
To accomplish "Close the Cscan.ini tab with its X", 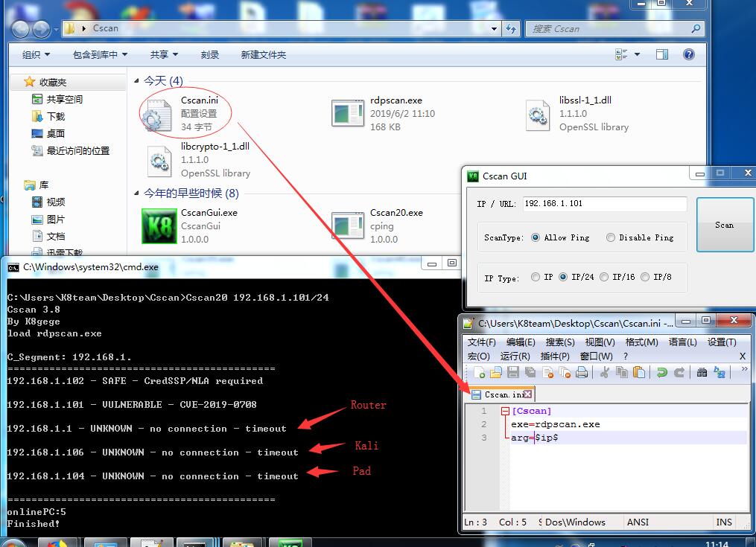I will [528, 394].
